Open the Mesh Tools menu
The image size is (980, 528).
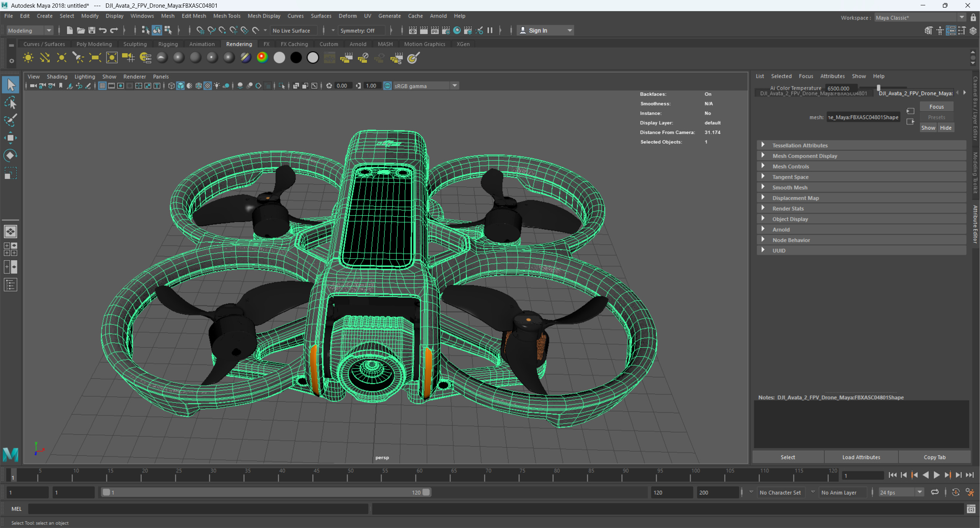coord(227,16)
